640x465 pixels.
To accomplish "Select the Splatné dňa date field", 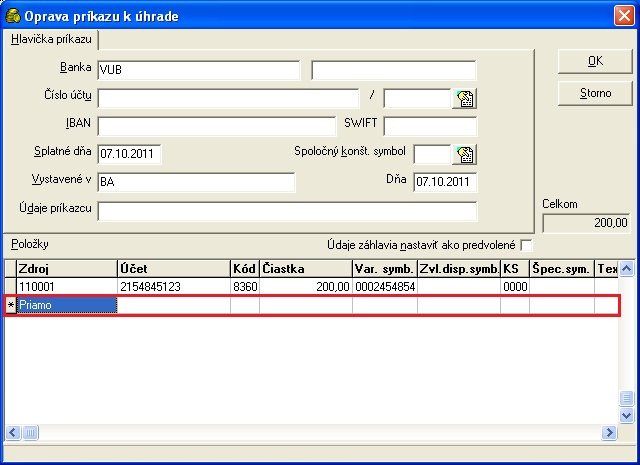I will coord(129,154).
